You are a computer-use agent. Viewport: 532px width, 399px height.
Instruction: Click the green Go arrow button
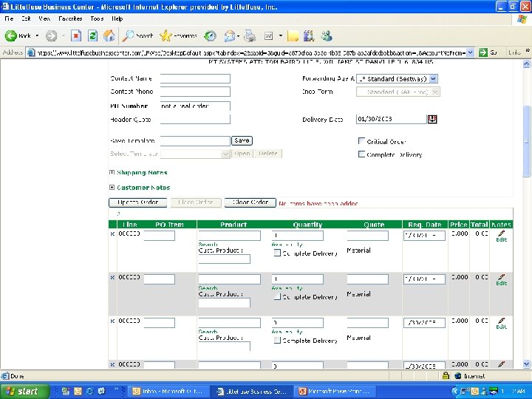(482, 52)
